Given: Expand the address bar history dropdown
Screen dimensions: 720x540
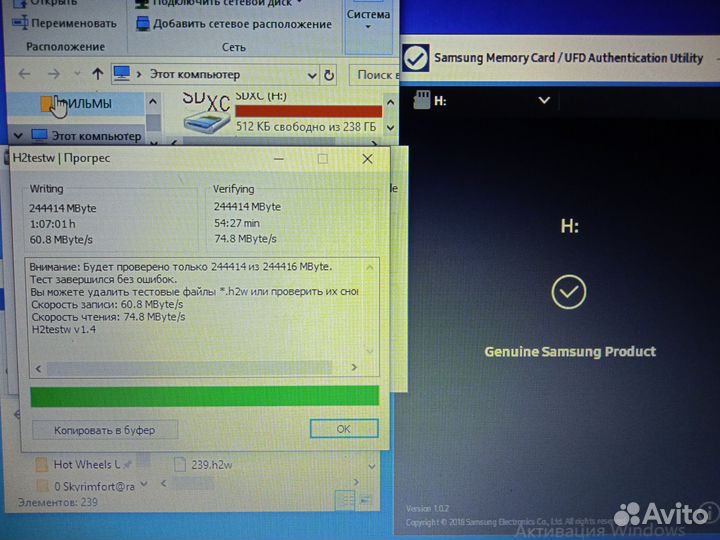Looking at the screenshot, I should pyautogui.click(x=312, y=75).
